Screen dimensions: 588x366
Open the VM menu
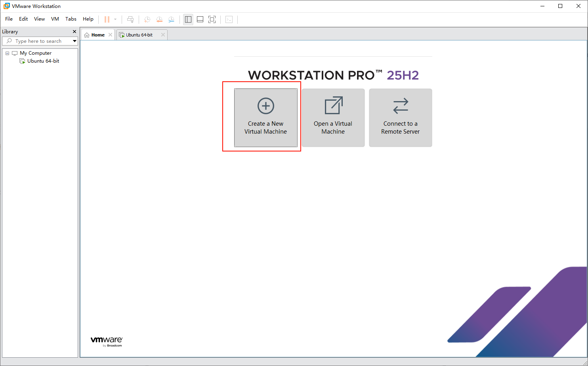pyautogui.click(x=55, y=19)
